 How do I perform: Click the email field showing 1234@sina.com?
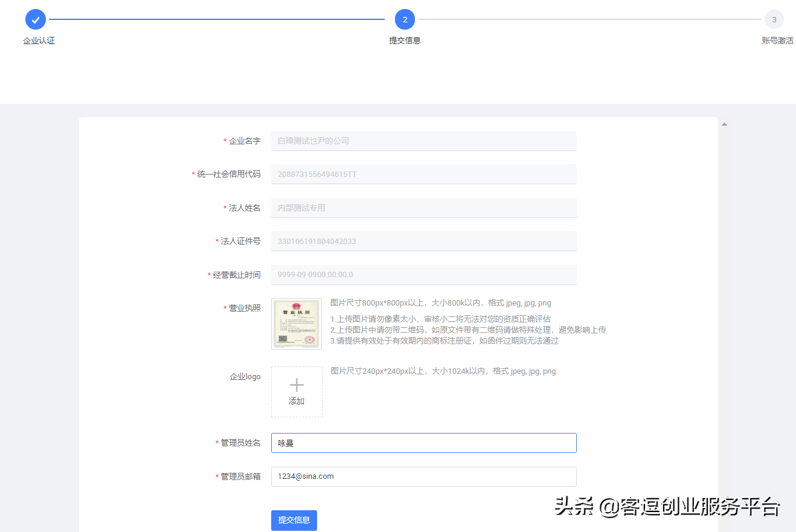click(x=423, y=476)
